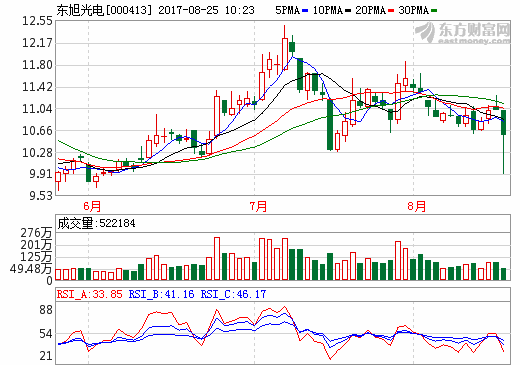Click the 6月 month label
The width and height of the screenshot is (520, 365).
tap(92, 206)
